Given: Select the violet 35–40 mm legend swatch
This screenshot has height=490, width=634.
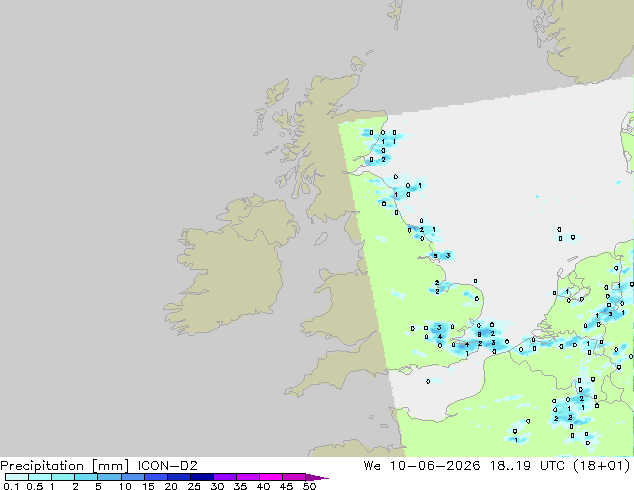Looking at the screenshot, I should point(248,477).
